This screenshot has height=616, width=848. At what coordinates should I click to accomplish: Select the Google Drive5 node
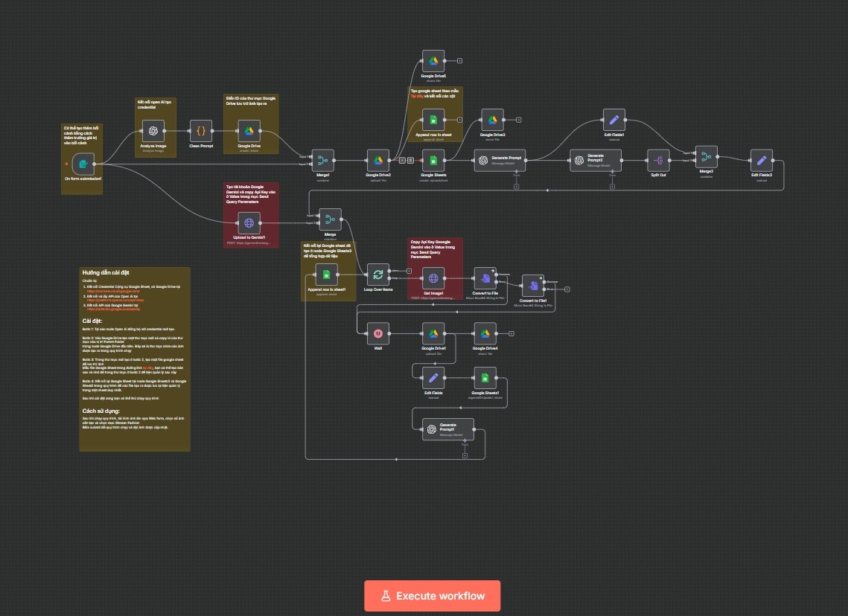pos(433,61)
